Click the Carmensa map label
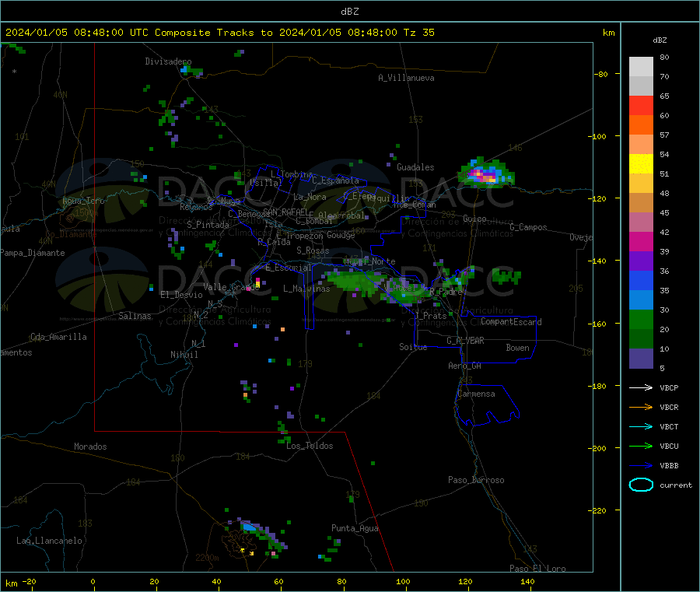700x592 pixels. point(476,394)
